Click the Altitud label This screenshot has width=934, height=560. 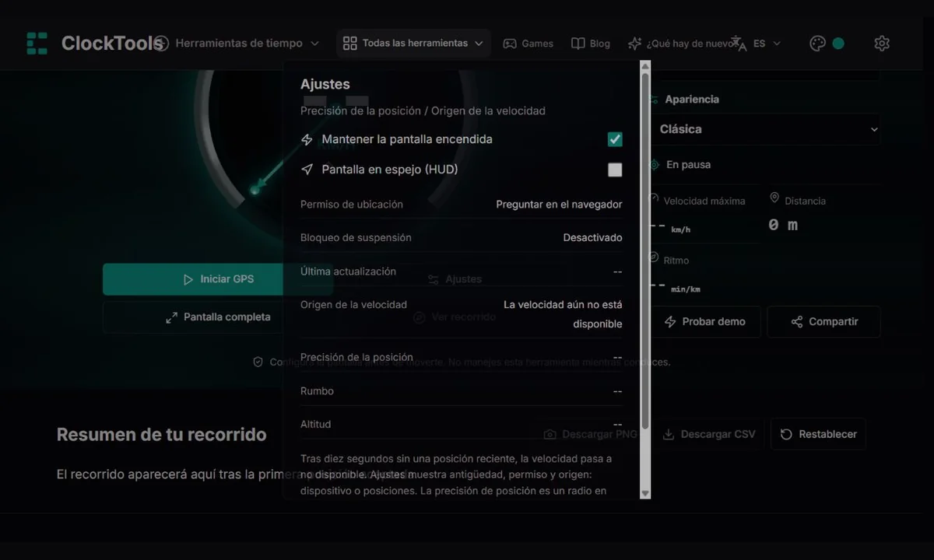[x=315, y=425]
